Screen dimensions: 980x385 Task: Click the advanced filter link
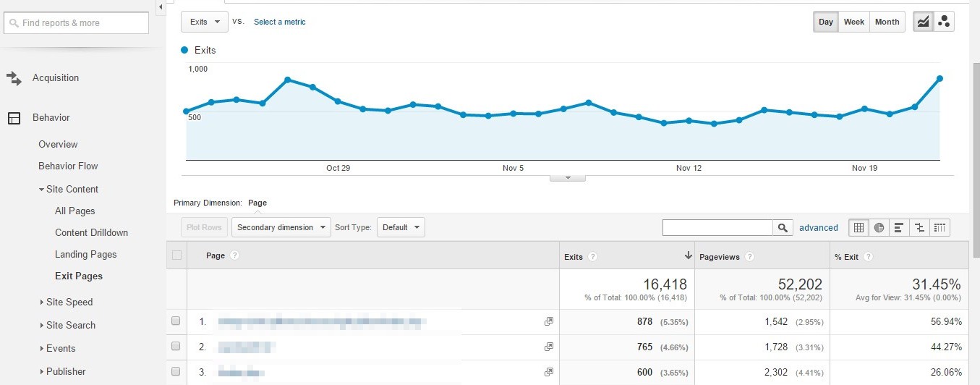point(818,227)
